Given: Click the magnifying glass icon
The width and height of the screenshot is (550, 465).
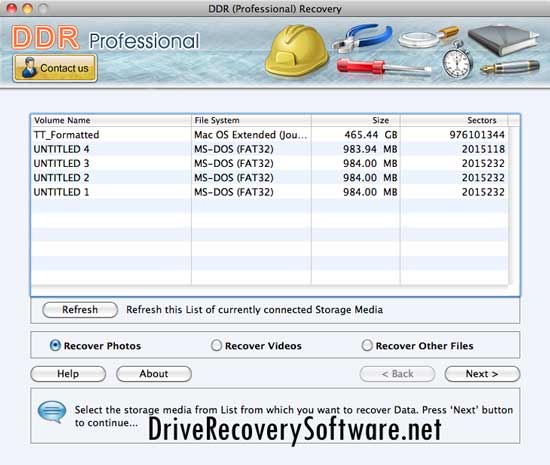Looking at the screenshot, I should (x=428, y=37).
